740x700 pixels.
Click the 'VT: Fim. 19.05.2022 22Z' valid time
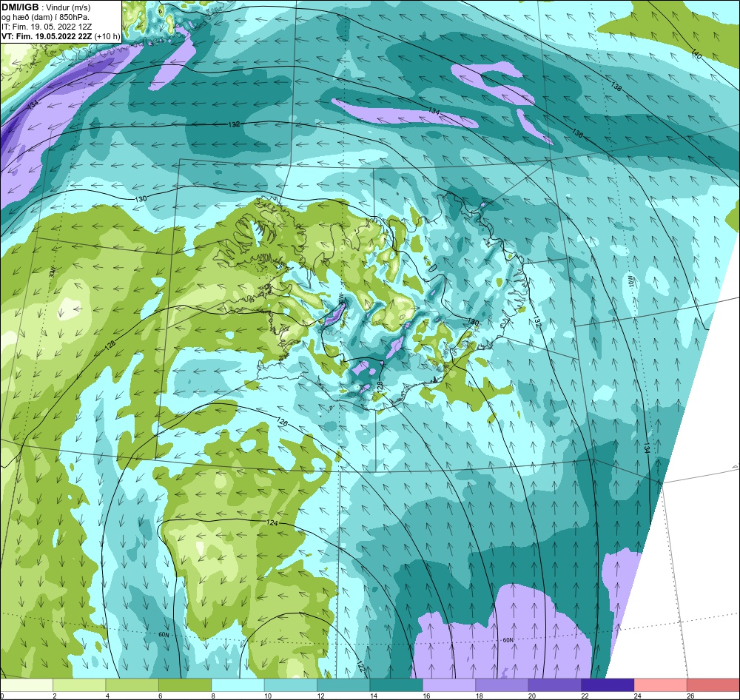(47, 36)
